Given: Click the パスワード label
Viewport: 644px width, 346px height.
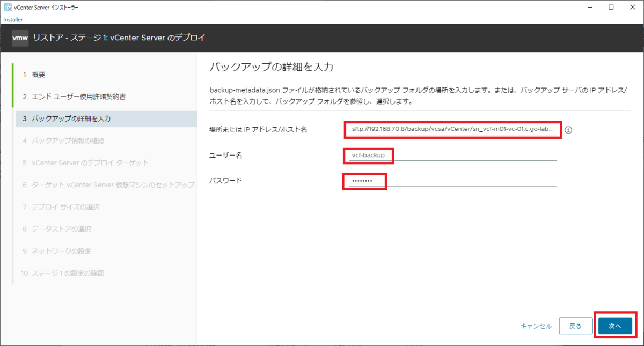Looking at the screenshot, I should [x=226, y=180].
